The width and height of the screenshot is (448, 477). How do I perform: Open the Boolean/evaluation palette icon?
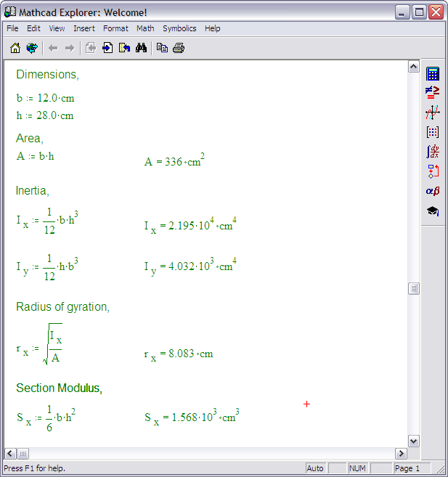pos(433,92)
